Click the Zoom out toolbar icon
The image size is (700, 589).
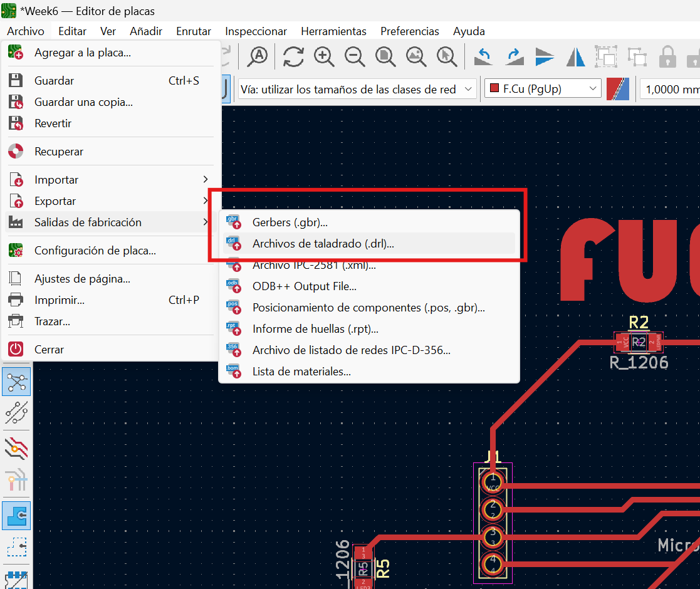coord(355,57)
